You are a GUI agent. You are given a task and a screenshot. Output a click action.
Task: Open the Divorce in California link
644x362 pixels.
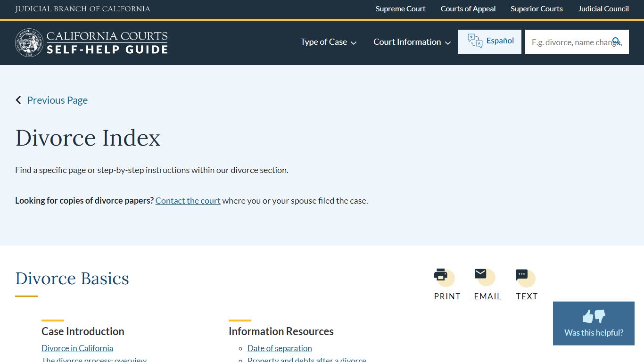[77, 348]
